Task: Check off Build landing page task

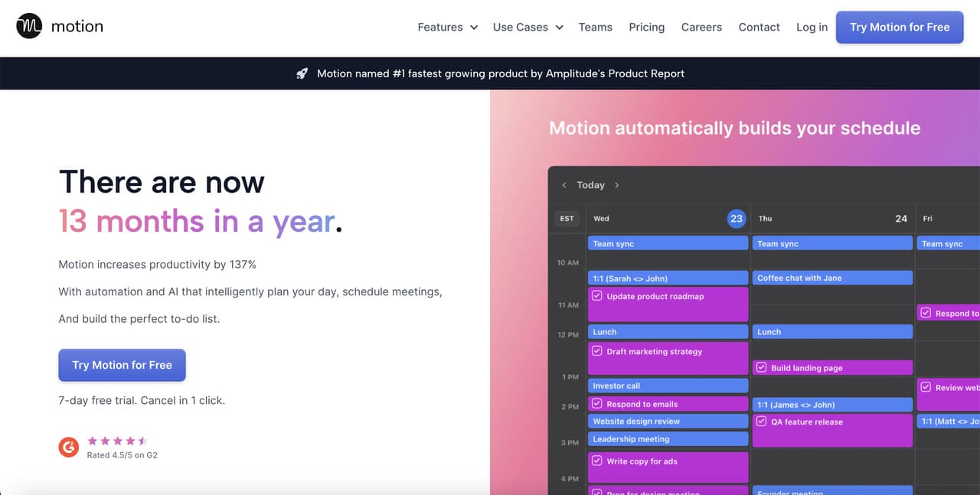Action: tap(761, 368)
